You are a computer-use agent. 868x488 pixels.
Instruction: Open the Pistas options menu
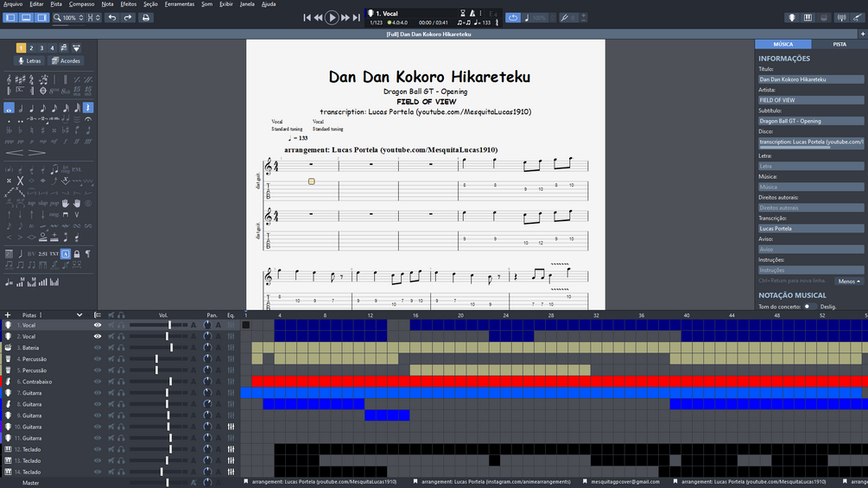tap(41, 314)
